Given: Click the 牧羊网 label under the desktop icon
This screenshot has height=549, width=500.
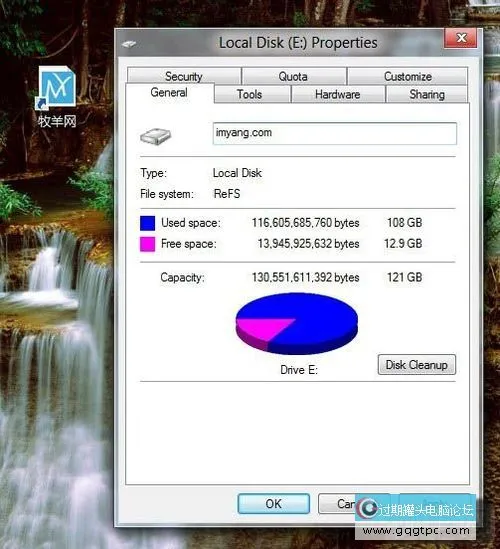Looking at the screenshot, I should click(57, 121).
